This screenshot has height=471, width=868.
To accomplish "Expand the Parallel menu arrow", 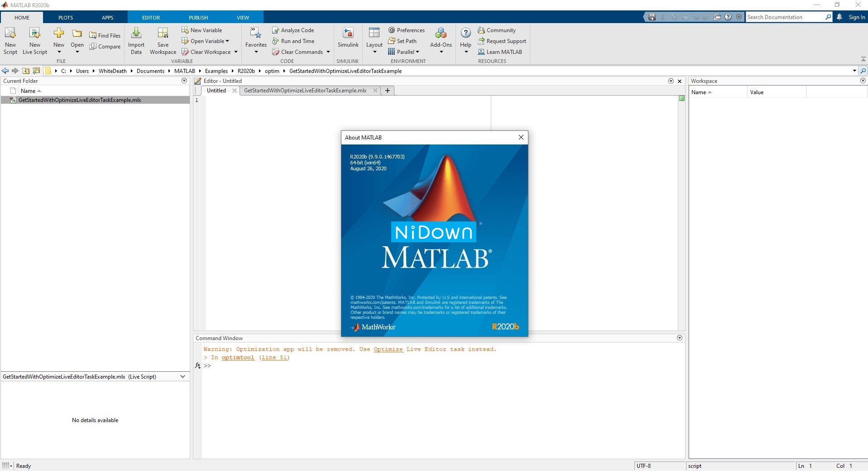I will [417, 52].
